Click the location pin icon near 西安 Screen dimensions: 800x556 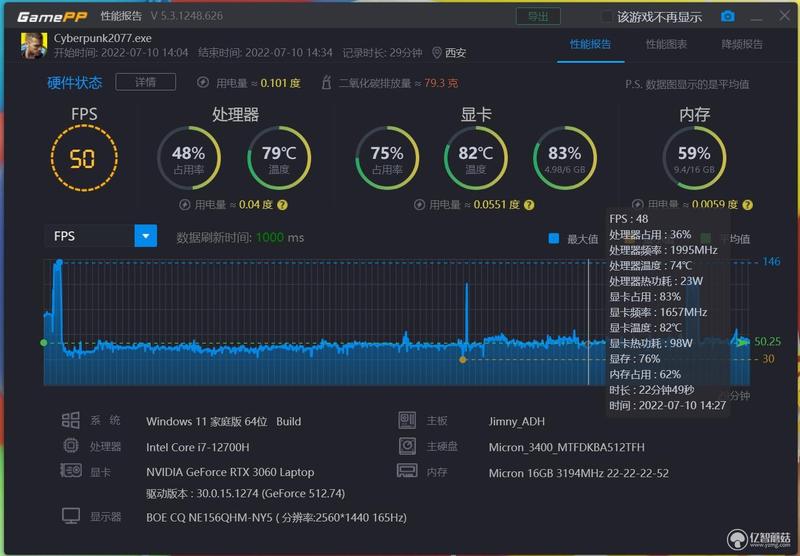point(437,53)
